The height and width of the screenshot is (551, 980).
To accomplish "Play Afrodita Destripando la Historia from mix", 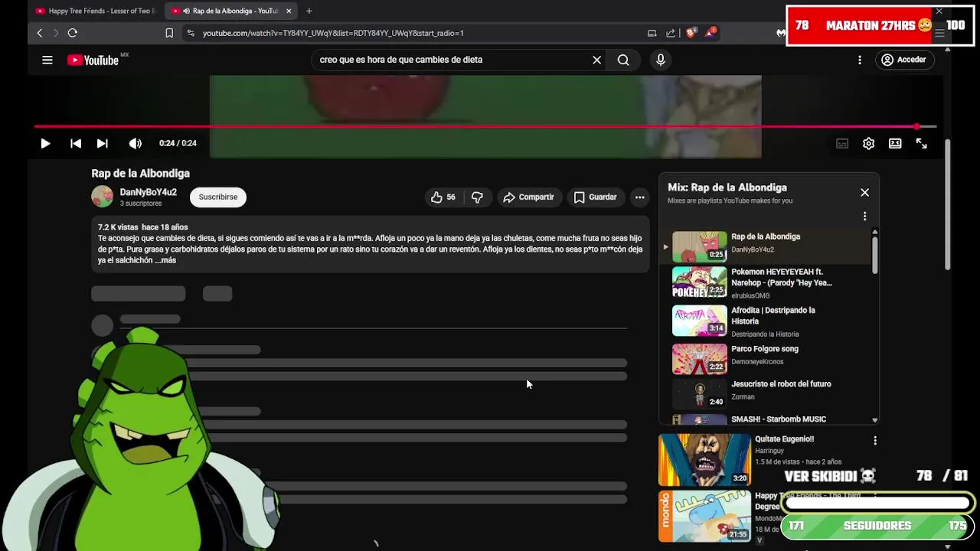I will tap(766, 321).
